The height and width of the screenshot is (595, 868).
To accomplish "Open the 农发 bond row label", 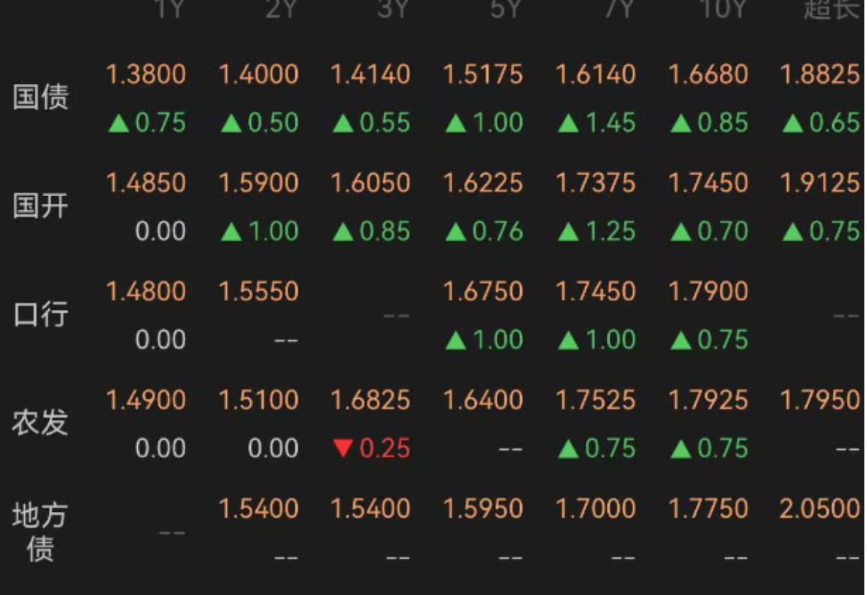I will (40, 423).
